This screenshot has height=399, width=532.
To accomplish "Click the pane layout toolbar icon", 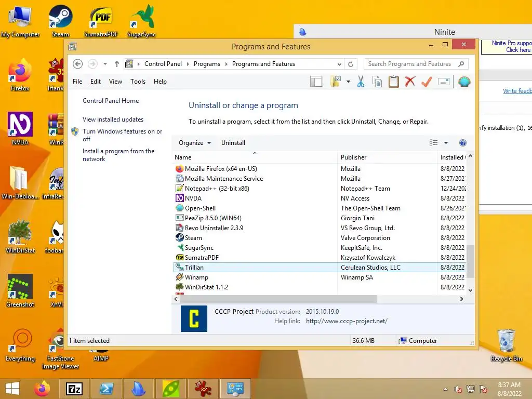I will pos(316,82).
